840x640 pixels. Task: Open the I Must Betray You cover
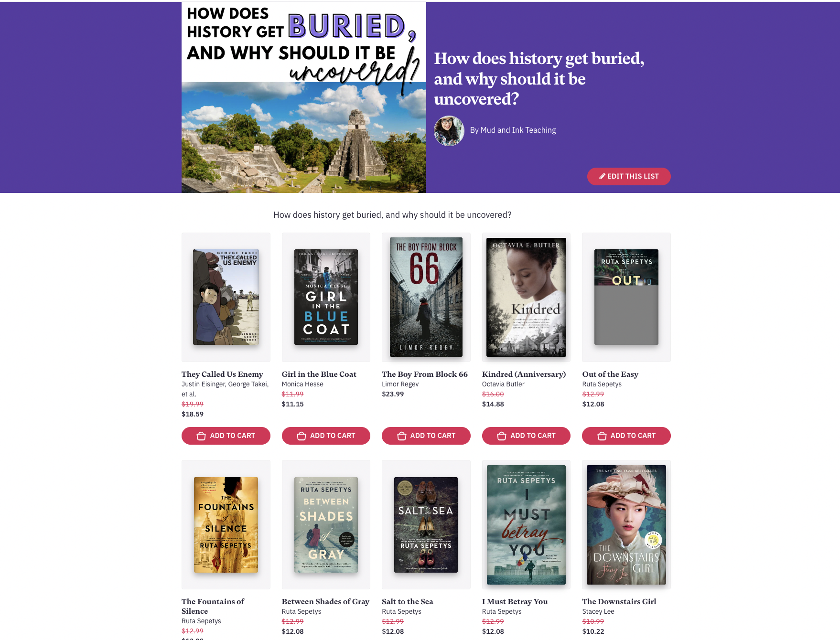(526, 525)
